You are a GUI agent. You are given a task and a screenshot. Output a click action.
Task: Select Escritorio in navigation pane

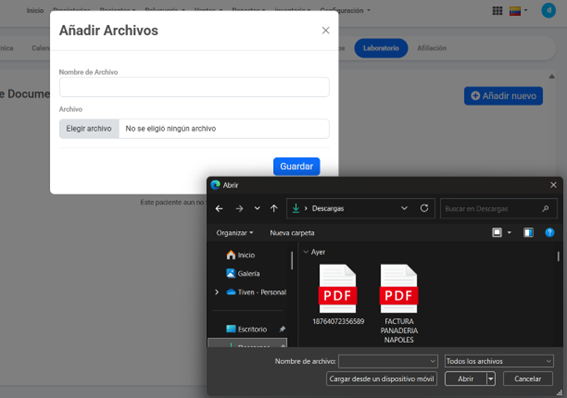247,329
